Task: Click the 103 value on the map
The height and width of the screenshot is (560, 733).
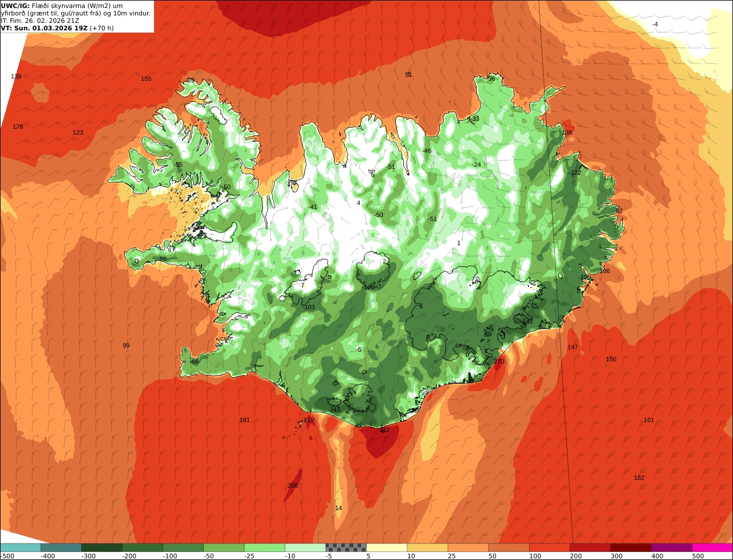Action: point(310,307)
